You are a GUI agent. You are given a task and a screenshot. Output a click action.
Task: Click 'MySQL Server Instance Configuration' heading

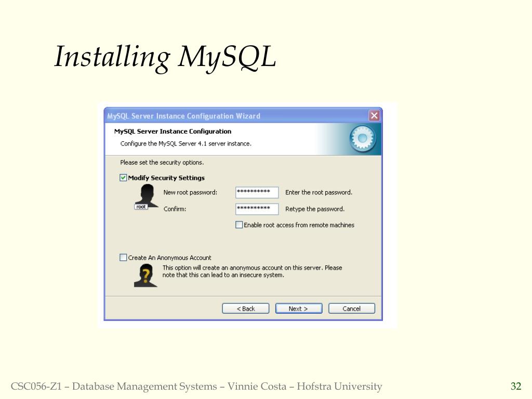[172, 131]
